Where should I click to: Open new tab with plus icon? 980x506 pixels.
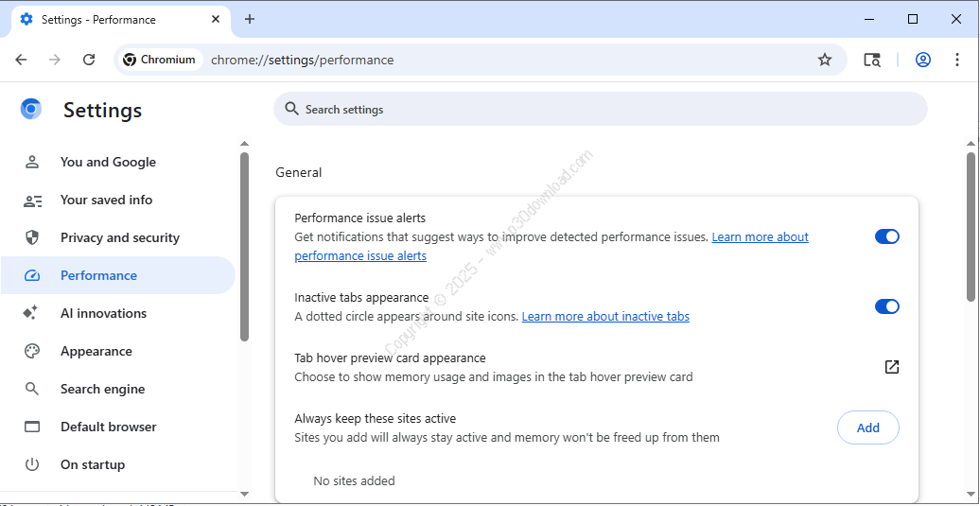click(x=250, y=19)
